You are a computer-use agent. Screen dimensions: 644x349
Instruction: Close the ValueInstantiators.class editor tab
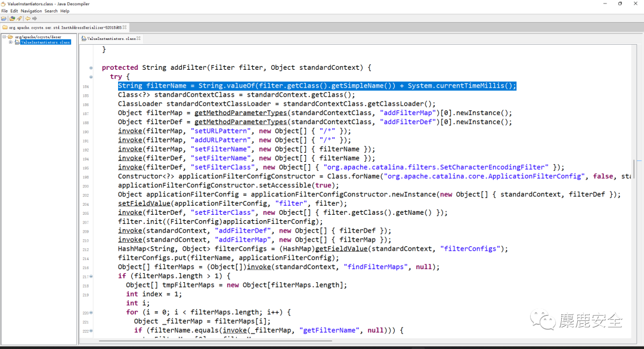coord(138,38)
